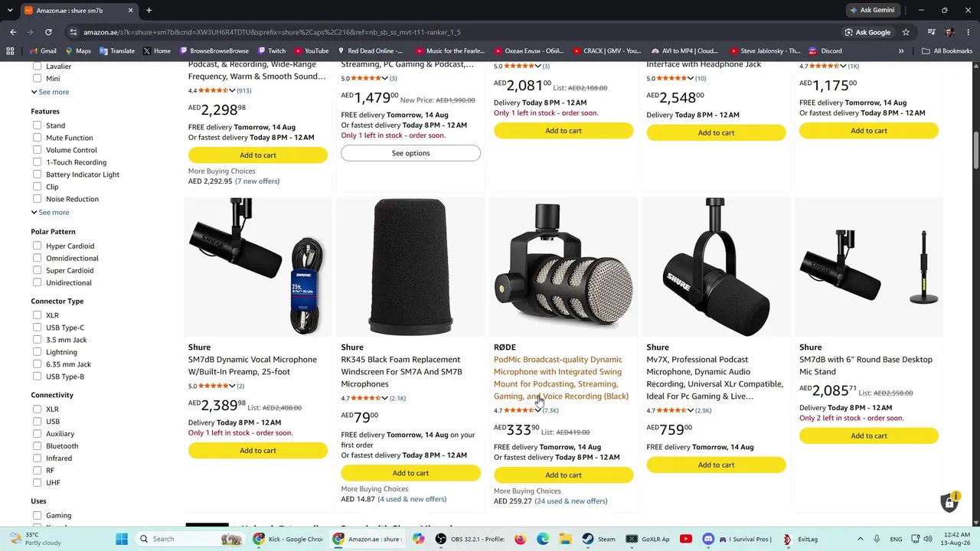Screen dimensions: 980x551
Task: Bookmark this page with the star icon
Action: pyautogui.click(x=906, y=32)
